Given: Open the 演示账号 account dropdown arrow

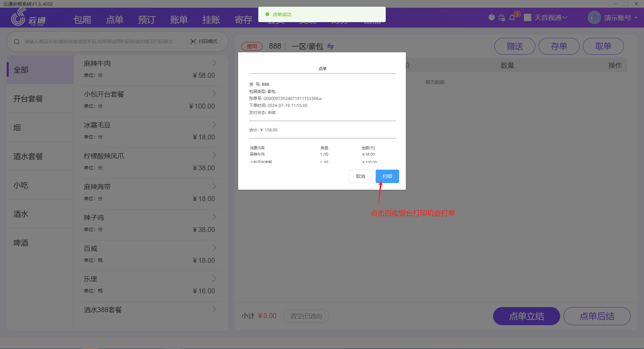Looking at the screenshot, I should click(636, 18).
